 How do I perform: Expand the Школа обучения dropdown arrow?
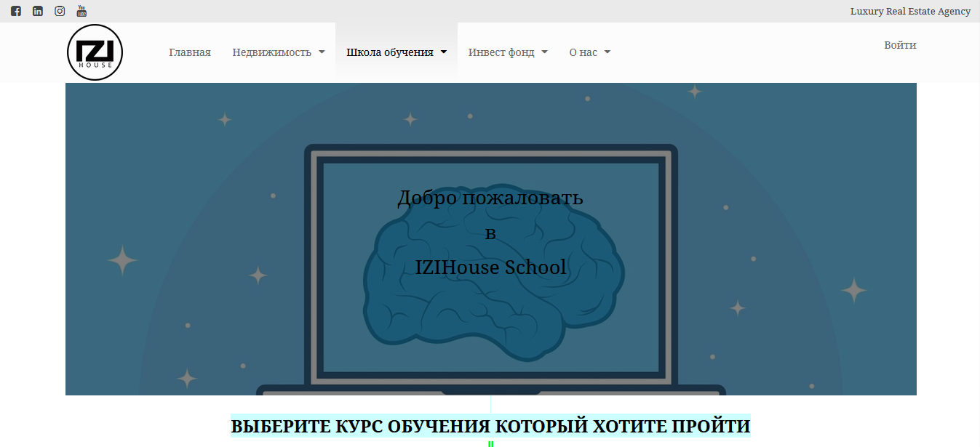tap(444, 52)
